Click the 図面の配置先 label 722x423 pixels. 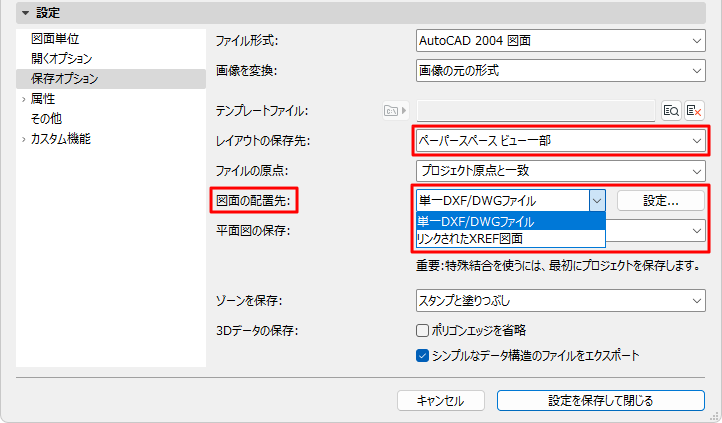click(254, 201)
